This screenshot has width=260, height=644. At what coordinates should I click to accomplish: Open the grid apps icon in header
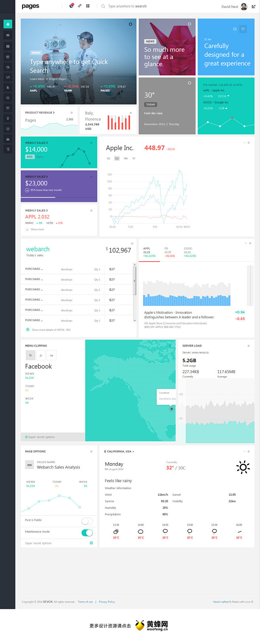pos(88,6)
